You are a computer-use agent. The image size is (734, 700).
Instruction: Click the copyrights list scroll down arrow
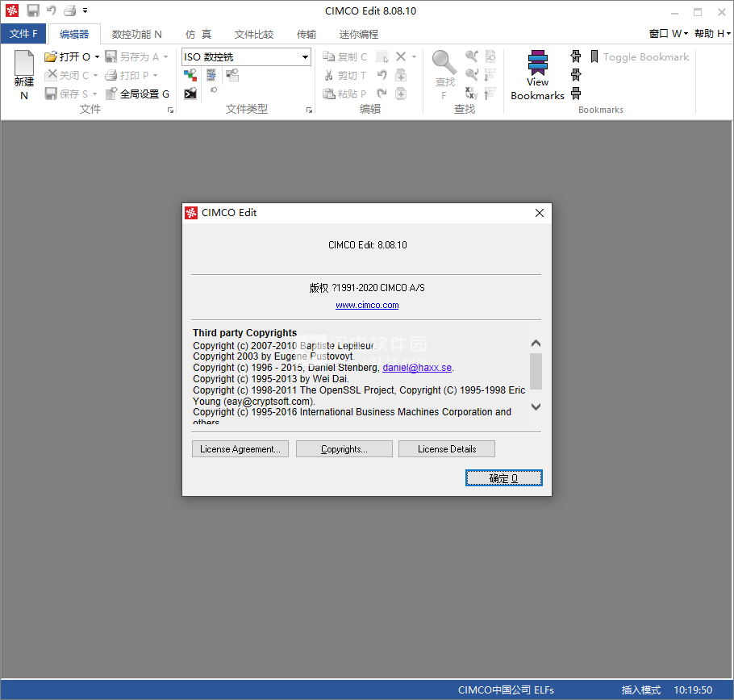coord(536,407)
